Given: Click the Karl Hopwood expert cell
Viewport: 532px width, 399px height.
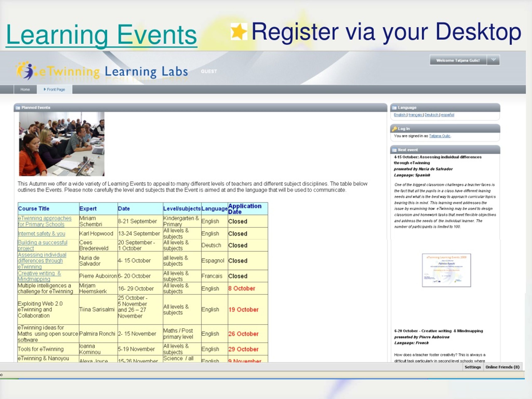Looking at the screenshot, I should (x=98, y=234).
